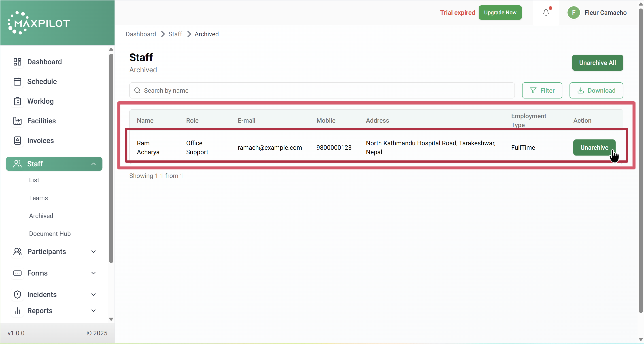Click the Reports bar chart icon
This screenshot has height=344, width=644.
pos(17,310)
